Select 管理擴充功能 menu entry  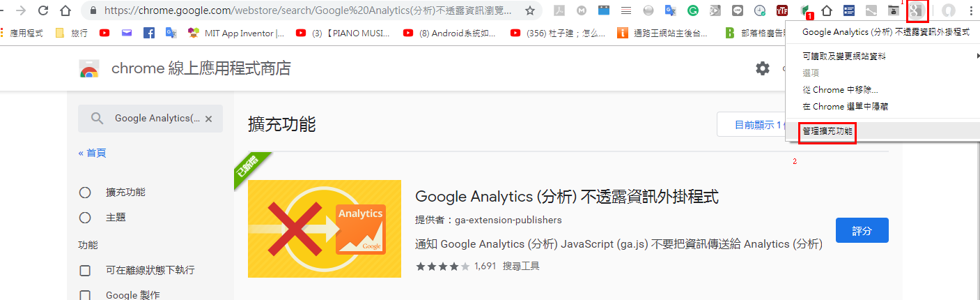point(882,131)
